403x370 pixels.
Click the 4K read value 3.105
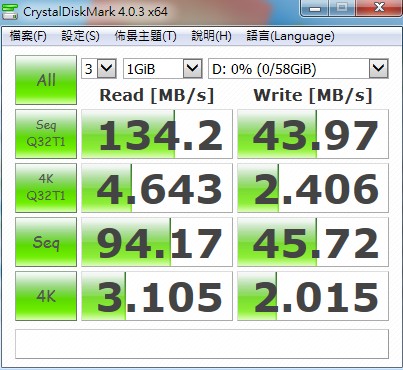click(157, 296)
